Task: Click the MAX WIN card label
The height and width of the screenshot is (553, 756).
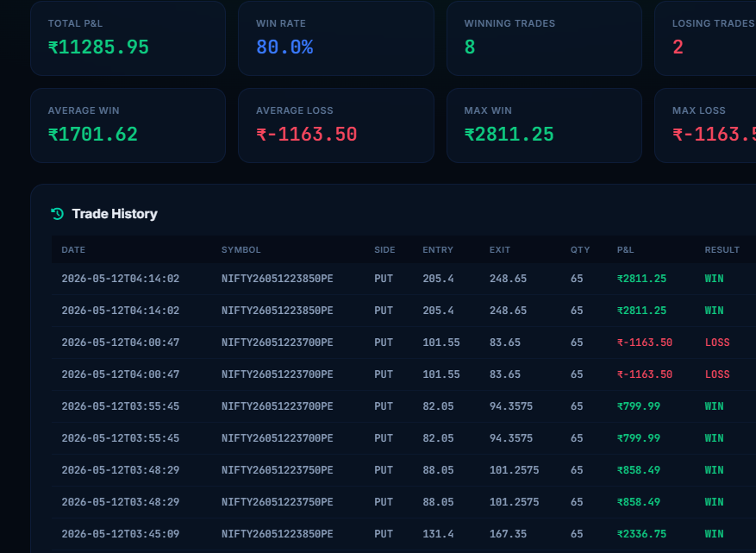Action: point(488,110)
